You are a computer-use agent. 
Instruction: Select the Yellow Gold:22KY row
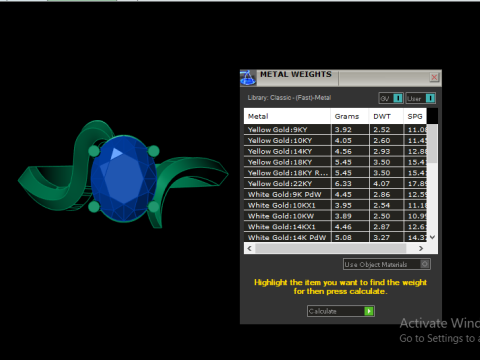coord(335,183)
